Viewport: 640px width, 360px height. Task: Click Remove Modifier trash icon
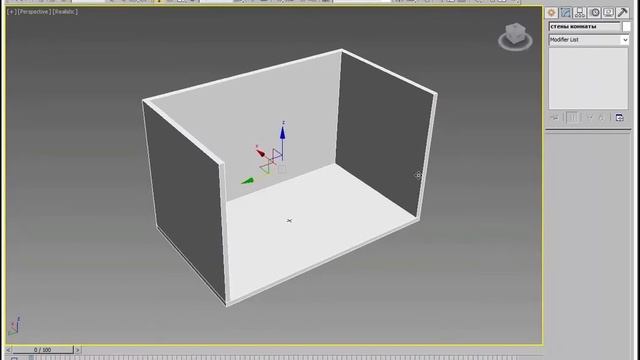pos(601,118)
